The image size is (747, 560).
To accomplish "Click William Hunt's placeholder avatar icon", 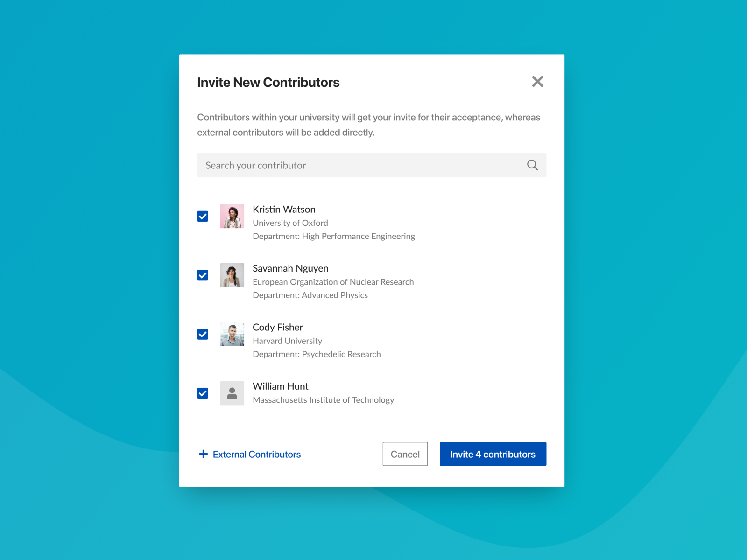I will tap(232, 393).
